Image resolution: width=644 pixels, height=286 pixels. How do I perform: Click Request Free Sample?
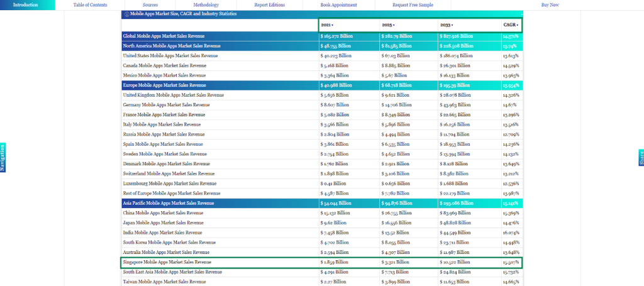tap(413, 5)
